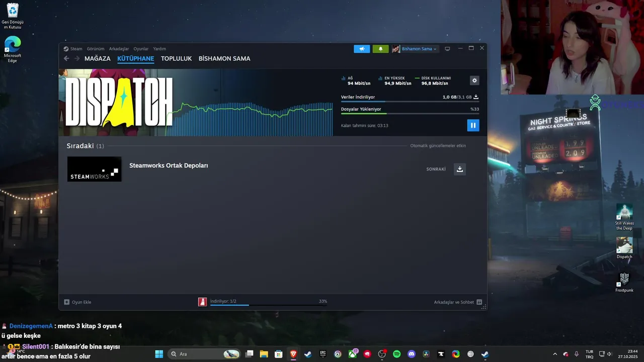The width and height of the screenshot is (644, 362).
Task: Open download settings gear icon
Action: pyautogui.click(x=474, y=80)
